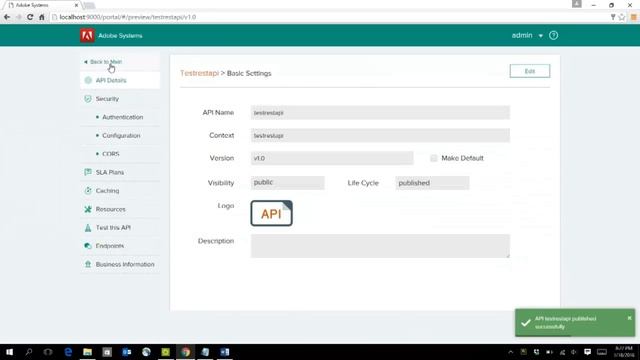Expand the admin user dropdown arrow
This screenshot has height=360, width=640.
(540, 36)
